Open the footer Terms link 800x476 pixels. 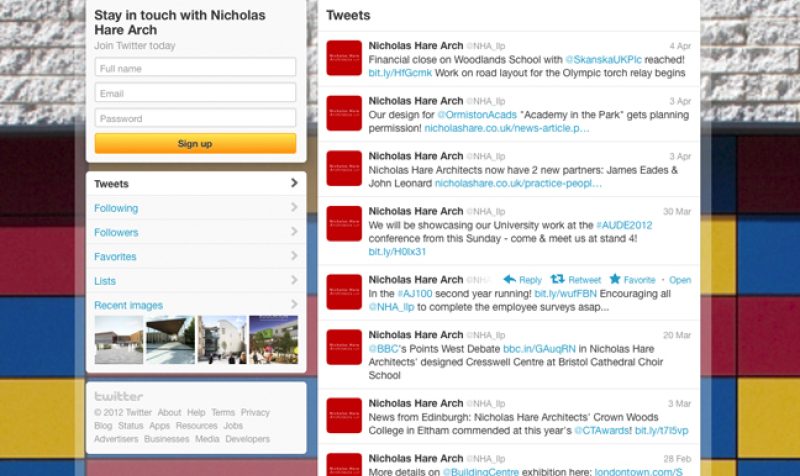pos(223,412)
